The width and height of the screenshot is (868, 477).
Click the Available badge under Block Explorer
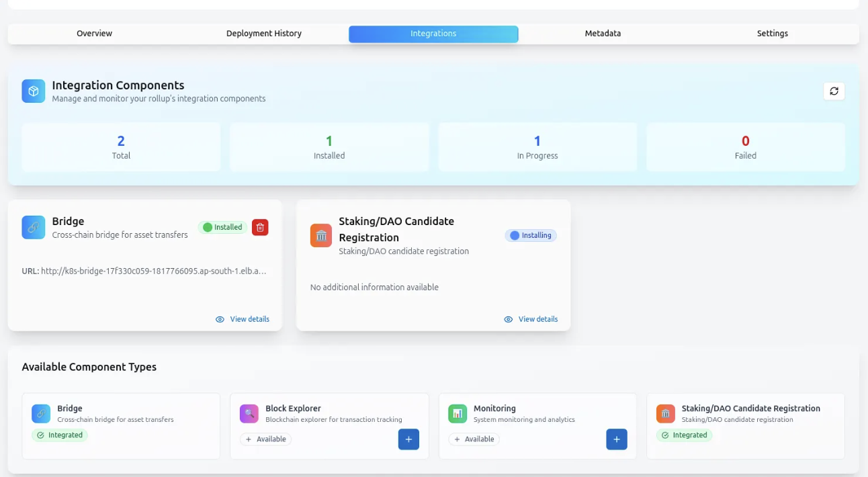[266, 439]
